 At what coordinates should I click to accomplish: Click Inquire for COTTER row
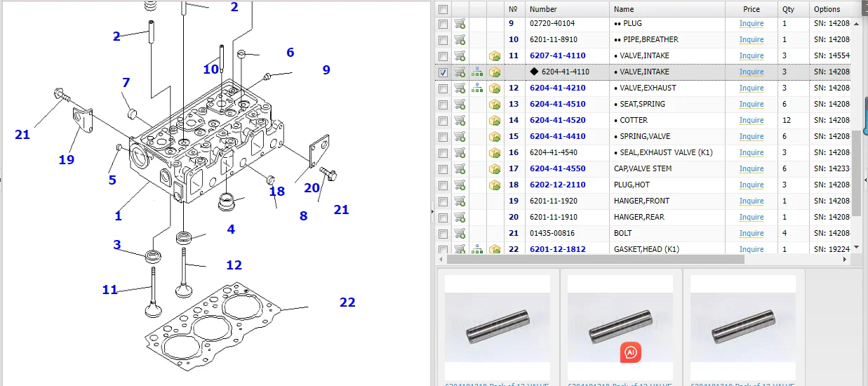tap(752, 121)
